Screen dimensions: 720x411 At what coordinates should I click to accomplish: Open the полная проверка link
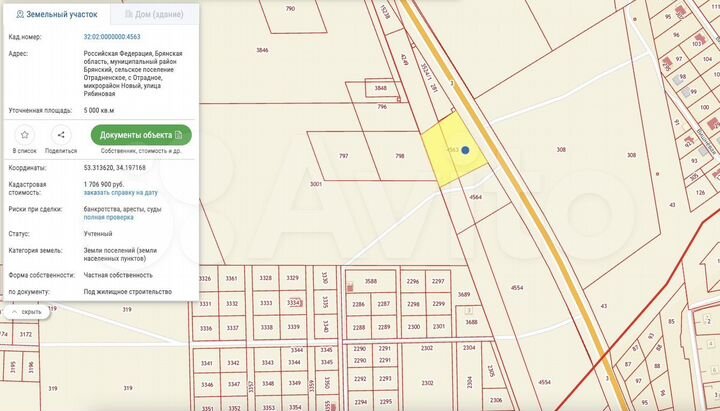click(x=108, y=217)
